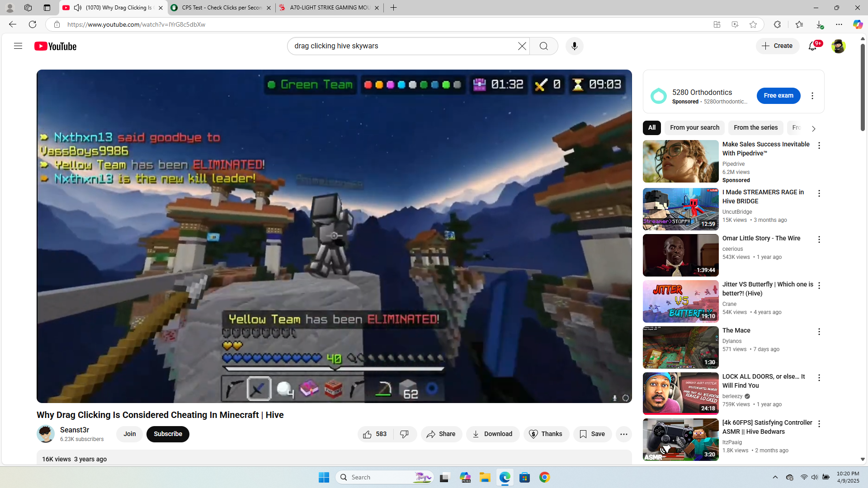Show hidden system tray icons
868x488 pixels.
tap(775, 478)
